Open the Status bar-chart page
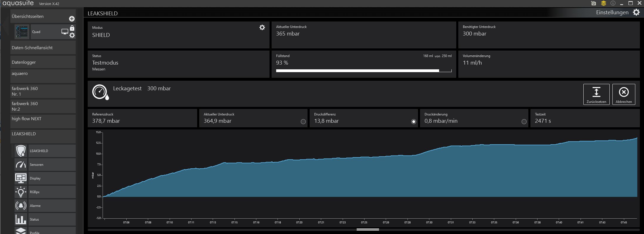 click(45, 219)
